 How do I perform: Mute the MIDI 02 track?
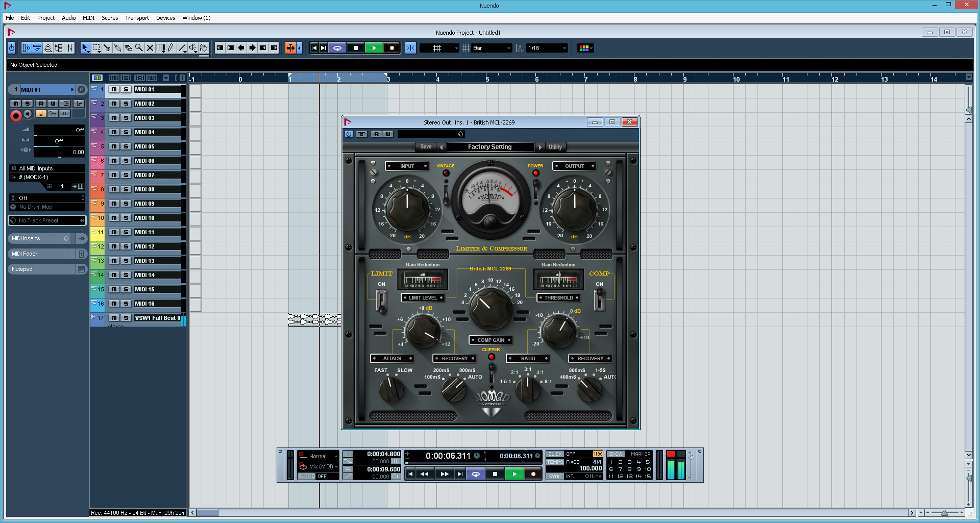[x=114, y=104]
